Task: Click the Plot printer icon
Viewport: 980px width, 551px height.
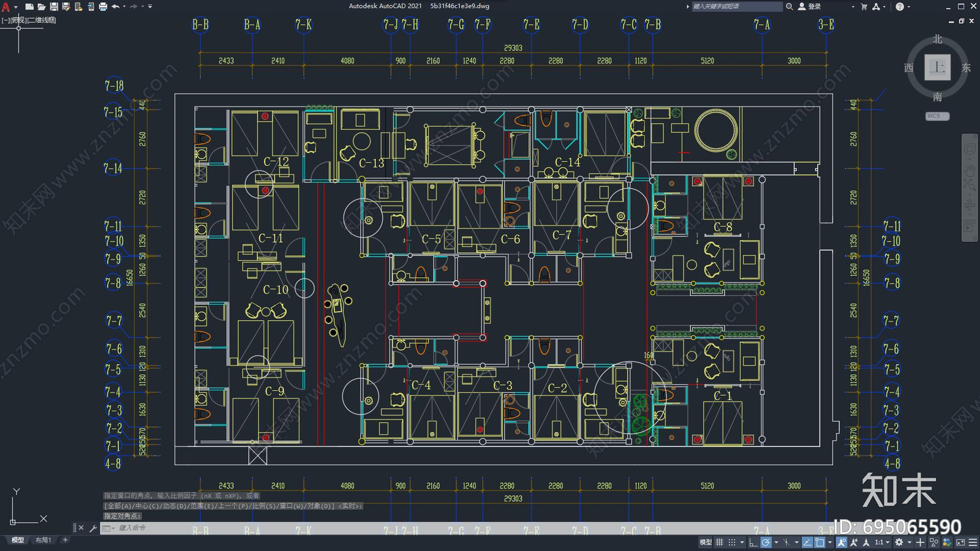Action: pos(103,7)
